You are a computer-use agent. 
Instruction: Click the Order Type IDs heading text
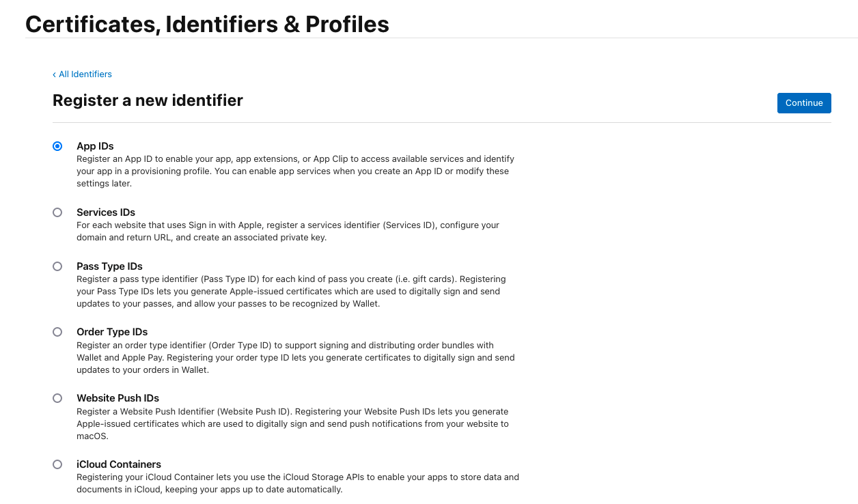click(x=112, y=332)
